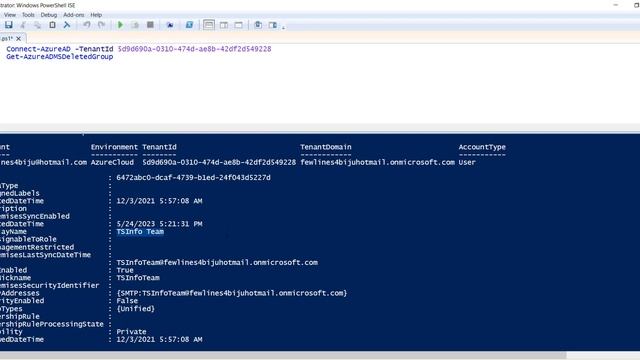640x360 pixels.
Task: Click the mail address TSInfoTeam@fewlines4bijuhotmail.onmicrosoft.com
Action: [x=217, y=262]
